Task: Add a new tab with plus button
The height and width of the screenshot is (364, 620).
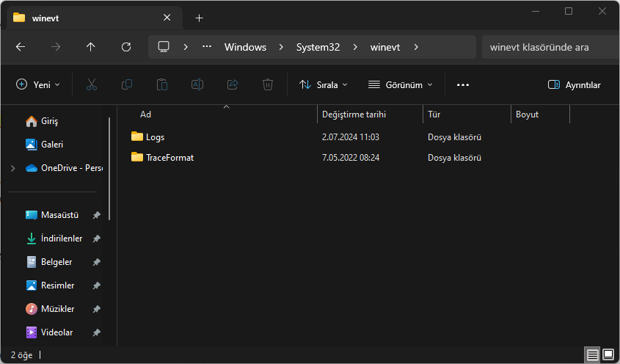Action: tap(199, 18)
